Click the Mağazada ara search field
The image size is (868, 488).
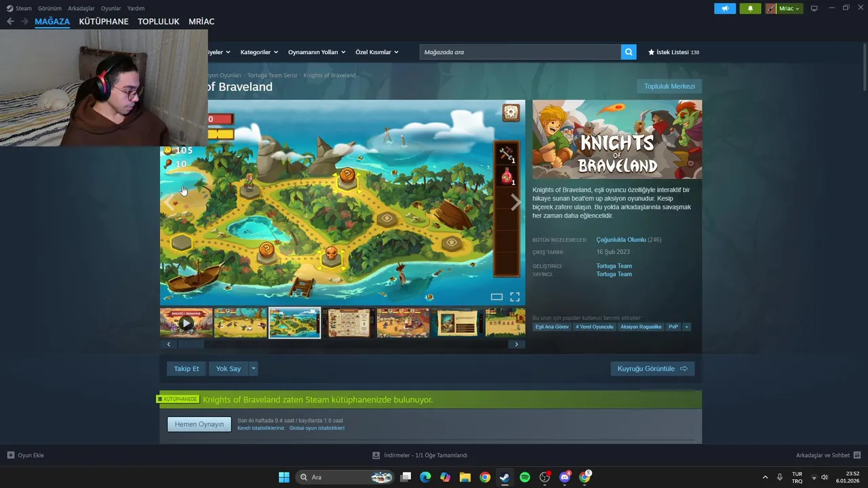coord(520,52)
